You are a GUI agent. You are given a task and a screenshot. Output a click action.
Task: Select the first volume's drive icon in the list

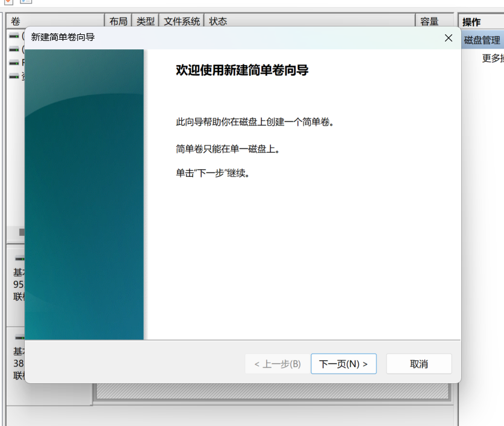(x=14, y=36)
